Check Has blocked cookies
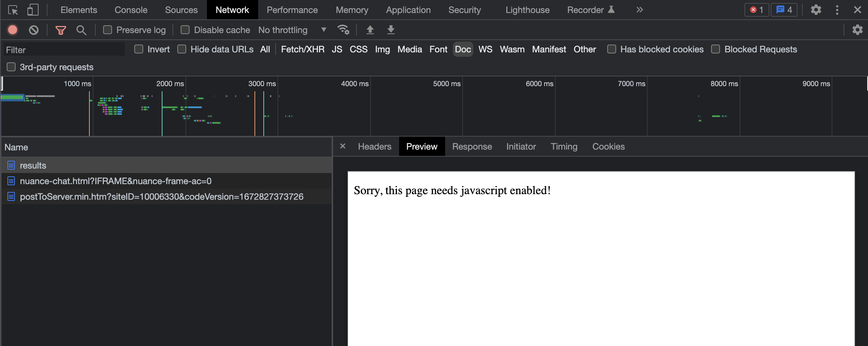This screenshot has width=868, height=346. click(x=612, y=49)
